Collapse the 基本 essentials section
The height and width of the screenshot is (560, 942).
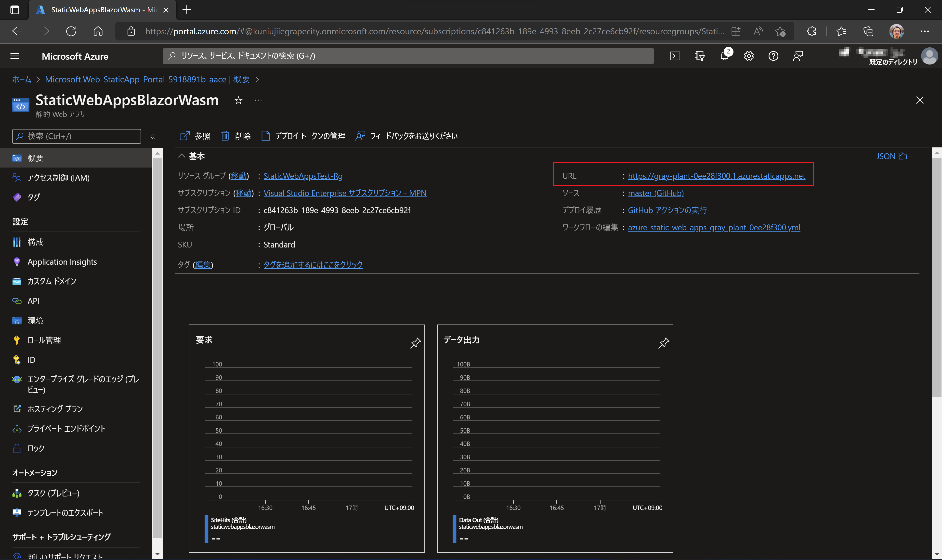coord(182,156)
